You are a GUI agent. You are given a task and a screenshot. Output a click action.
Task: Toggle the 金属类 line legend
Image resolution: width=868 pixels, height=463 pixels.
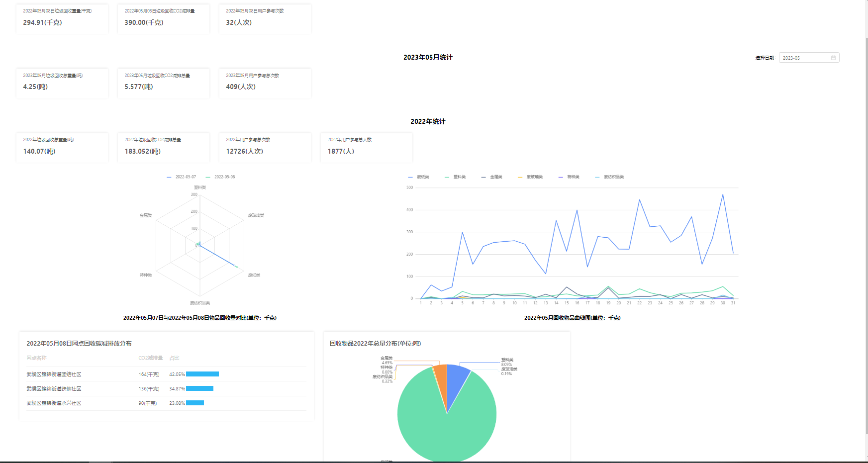click(492, 177)
